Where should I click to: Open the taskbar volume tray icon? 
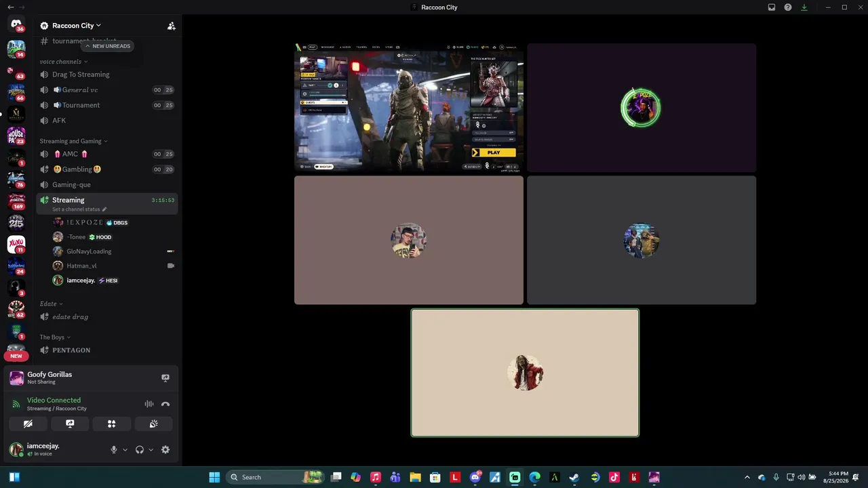(802, 477)
